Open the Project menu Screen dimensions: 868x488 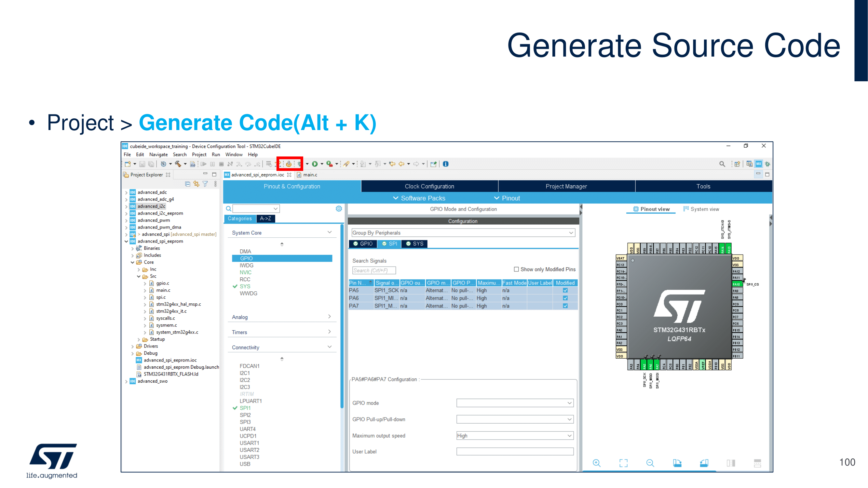(x=199, y=154)
